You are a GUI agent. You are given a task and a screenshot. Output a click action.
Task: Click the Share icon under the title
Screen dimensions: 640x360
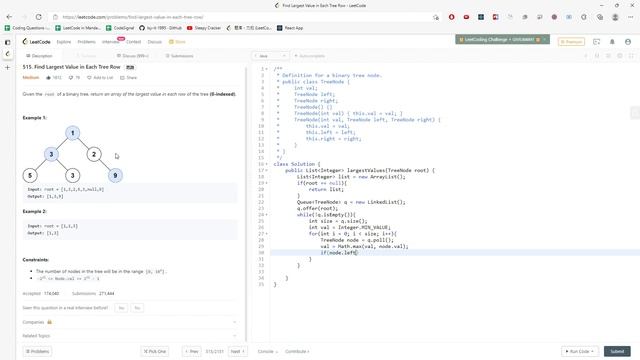click(x=122, y=78)
